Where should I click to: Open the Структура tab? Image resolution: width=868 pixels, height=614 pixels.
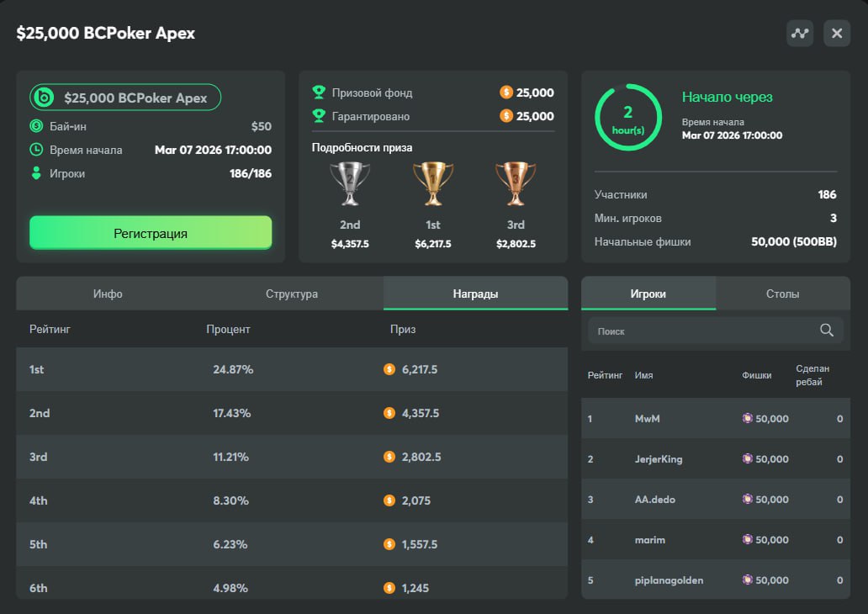[x=292, y=294]
